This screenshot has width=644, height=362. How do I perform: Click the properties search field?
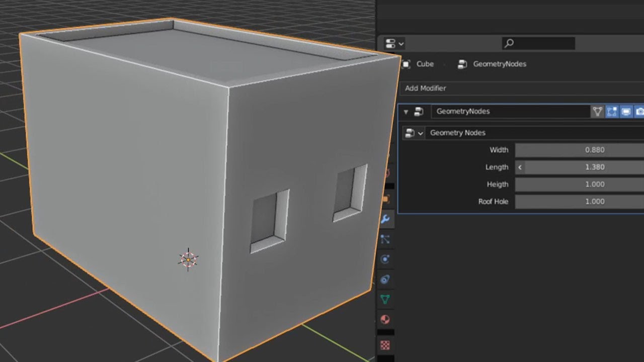coord(538,43)
